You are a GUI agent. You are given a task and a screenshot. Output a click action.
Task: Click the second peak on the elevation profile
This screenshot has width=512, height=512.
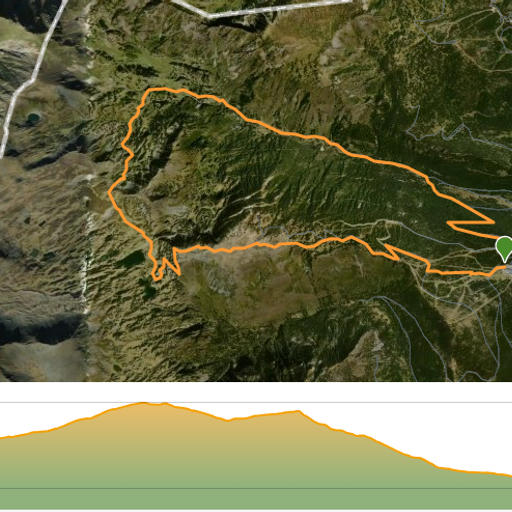pyautogui.click(x=298, y=411)
